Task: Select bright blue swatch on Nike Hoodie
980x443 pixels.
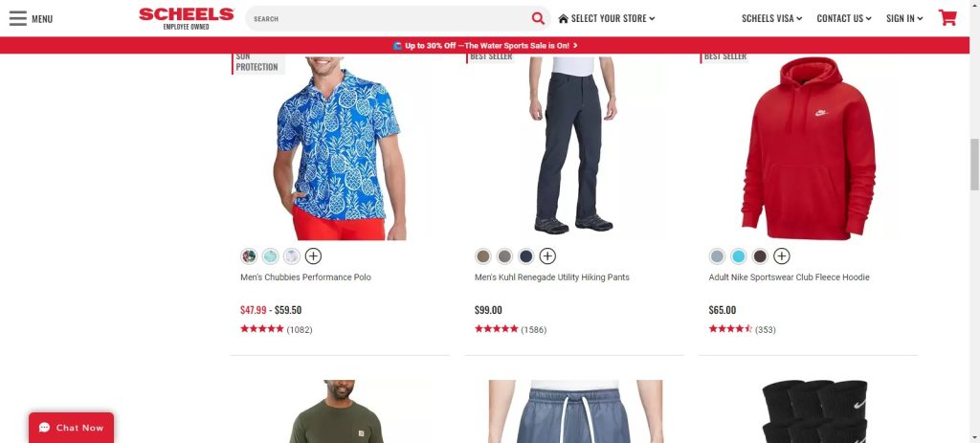Action: click(x=739, y=256)
